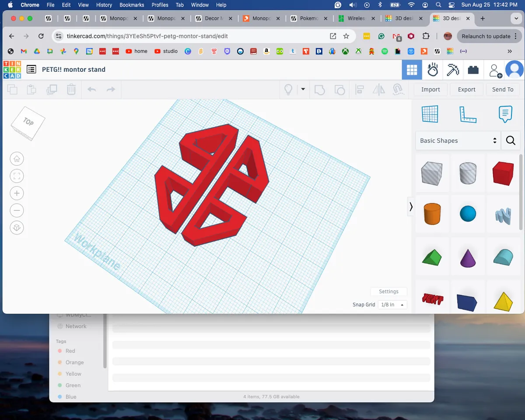Add the Workplane tool from panel

(x=430, y=114)
